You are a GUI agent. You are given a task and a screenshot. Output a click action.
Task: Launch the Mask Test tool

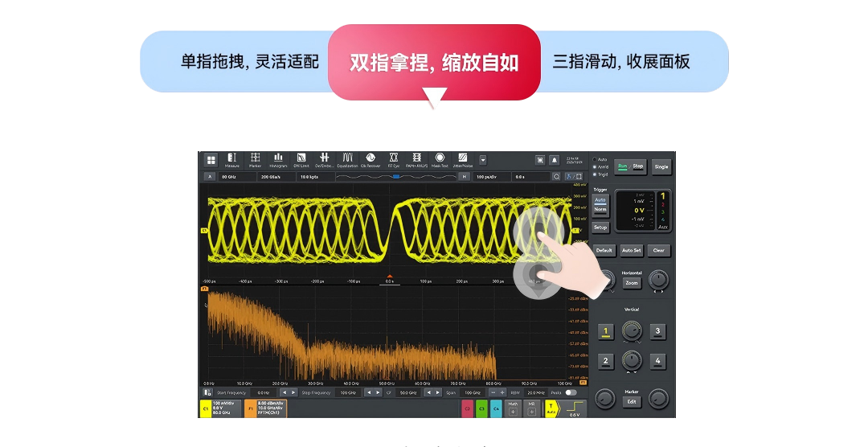click(440, 160)
